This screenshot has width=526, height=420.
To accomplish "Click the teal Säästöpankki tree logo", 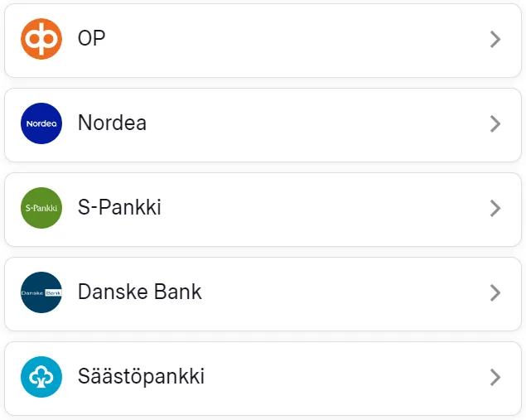I will 41,377.
